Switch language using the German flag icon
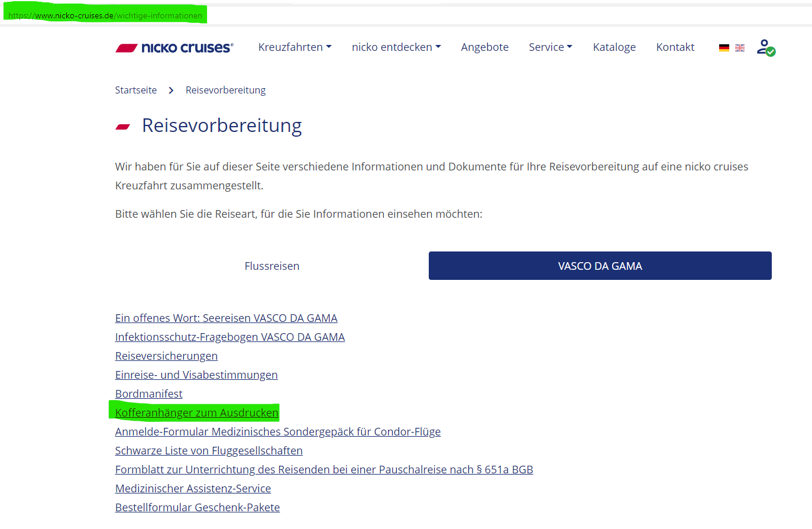 [724, 48]
